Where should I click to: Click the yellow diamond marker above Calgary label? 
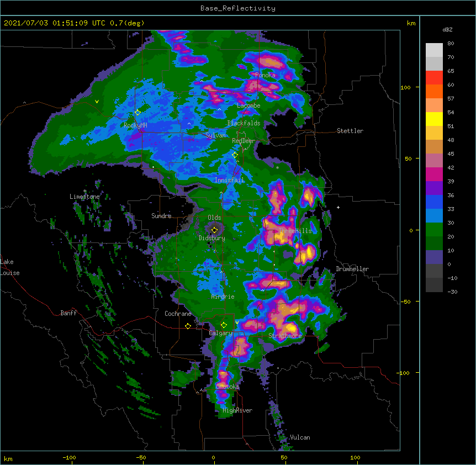(224, 325)
